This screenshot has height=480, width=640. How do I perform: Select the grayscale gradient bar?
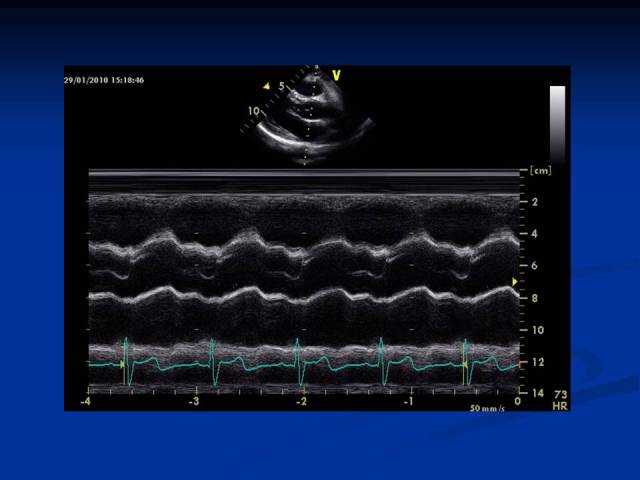(558, 124)
